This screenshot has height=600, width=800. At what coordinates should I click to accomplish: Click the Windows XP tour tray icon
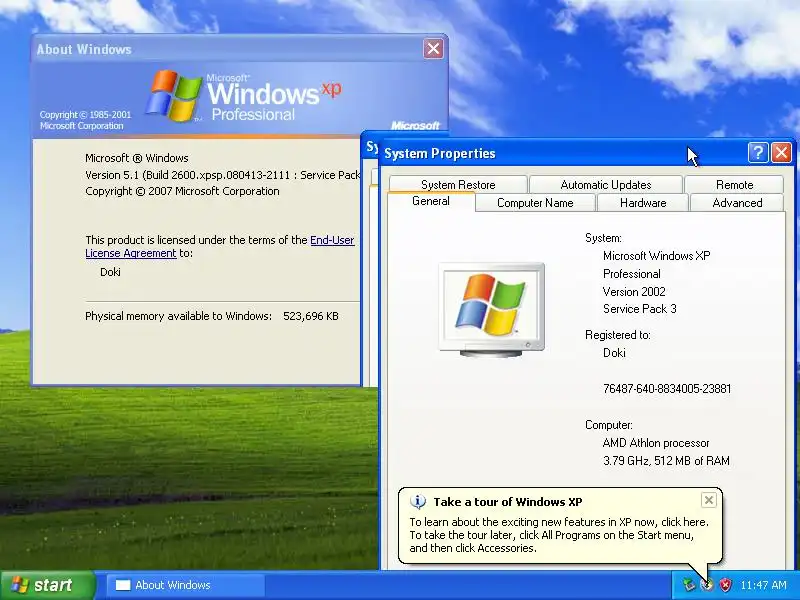(707, 585)
